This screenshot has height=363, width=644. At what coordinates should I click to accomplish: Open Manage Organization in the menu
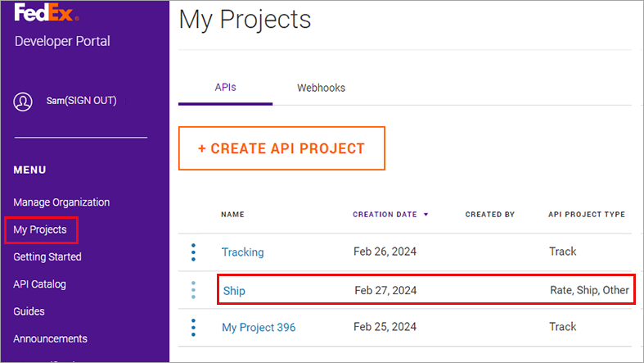click(x=61, y=202)
